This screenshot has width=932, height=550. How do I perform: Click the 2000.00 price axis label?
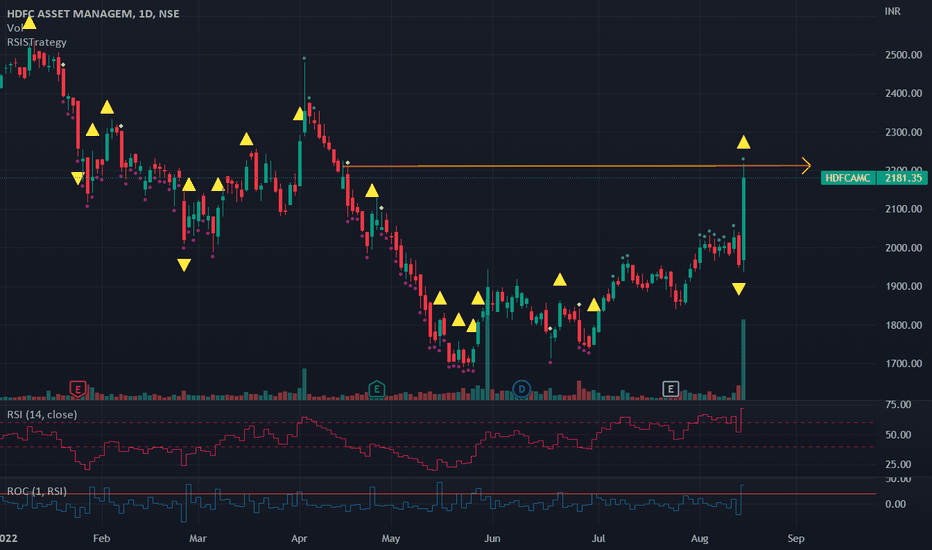[x=903, y=248]
